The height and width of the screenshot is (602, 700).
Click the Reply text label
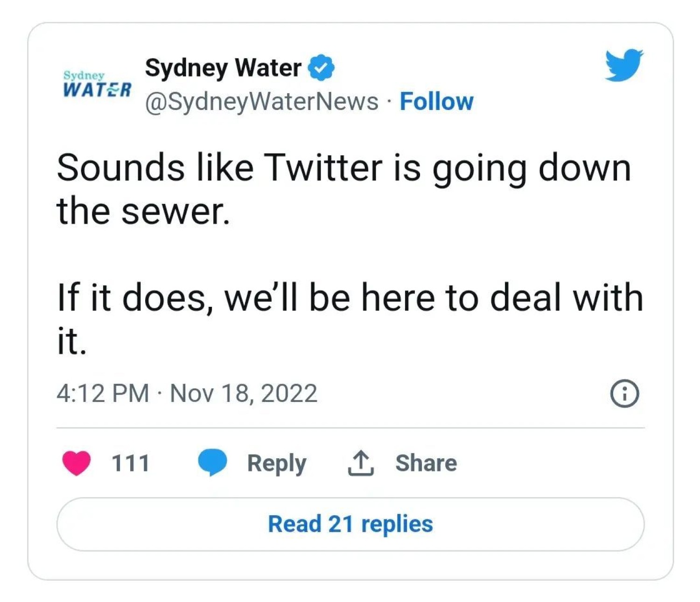pos(277,463)
